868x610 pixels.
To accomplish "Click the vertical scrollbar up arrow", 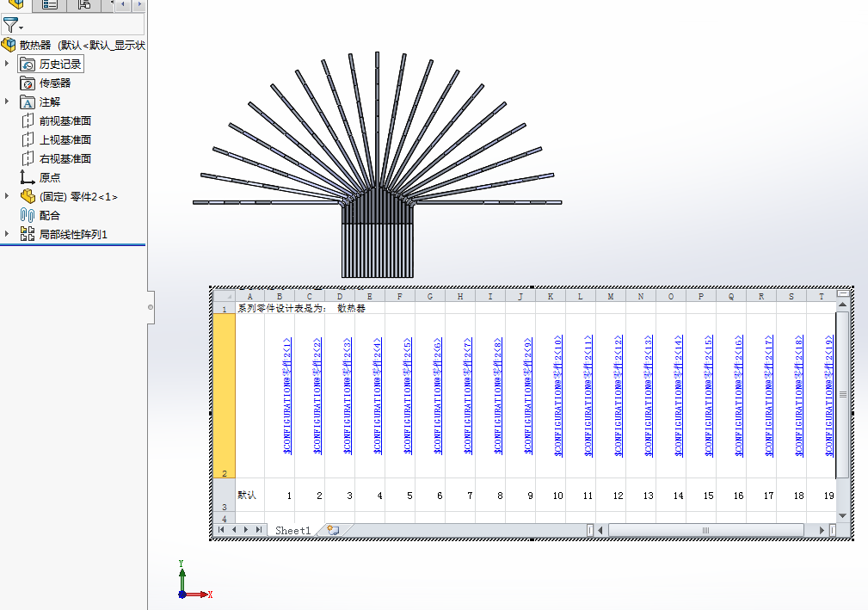I will coord(842,305).
